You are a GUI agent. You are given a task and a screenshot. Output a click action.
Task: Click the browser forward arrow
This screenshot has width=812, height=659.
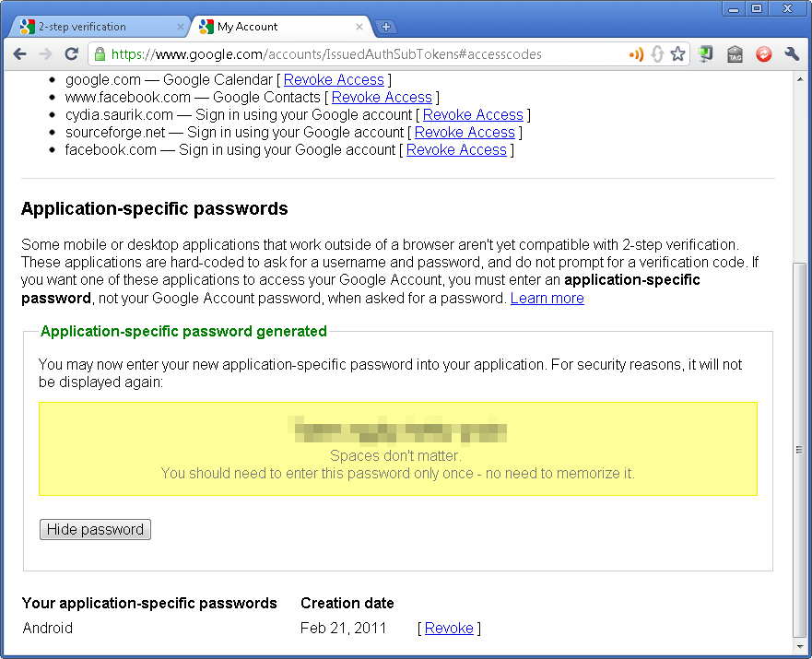click(x=45, y=53)
